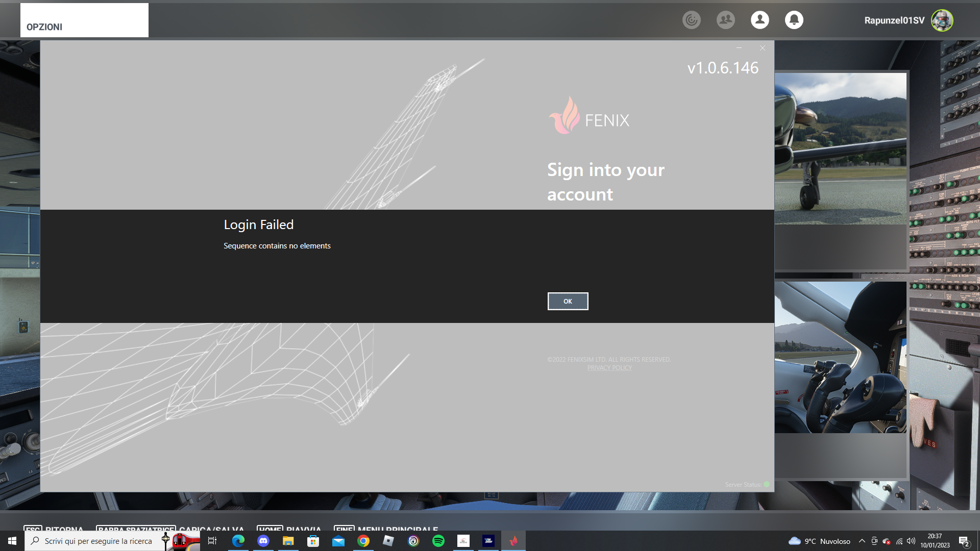Select the cockpit yoke interior thumbnail
Viewport: 980px width, 551px height.
click(841, 357)
